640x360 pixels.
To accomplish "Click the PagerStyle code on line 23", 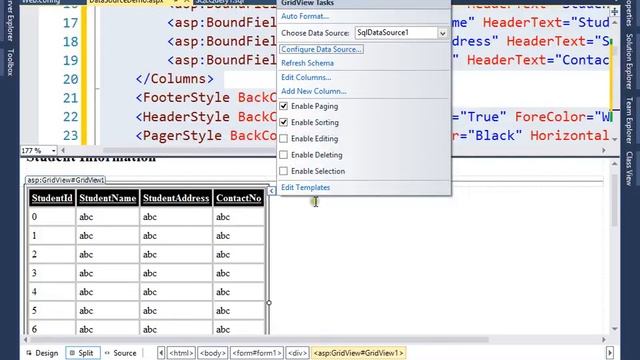I will [178, 136].
